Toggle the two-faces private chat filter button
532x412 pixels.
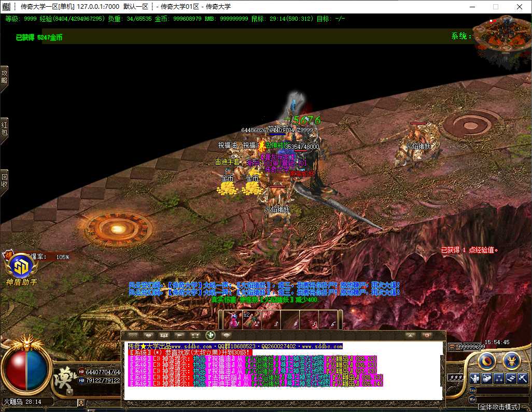pyautogui.click(x=195, y=335)
